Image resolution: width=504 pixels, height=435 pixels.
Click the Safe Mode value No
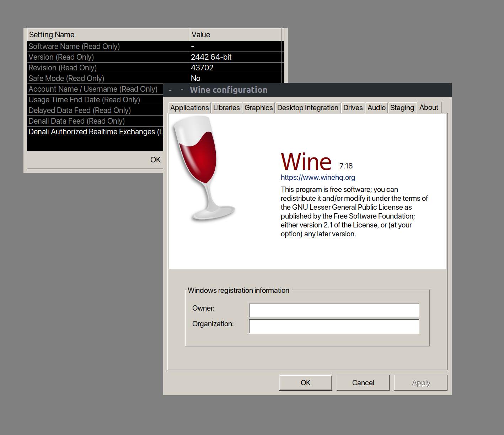pyautogui.click(x=195, y=79)
